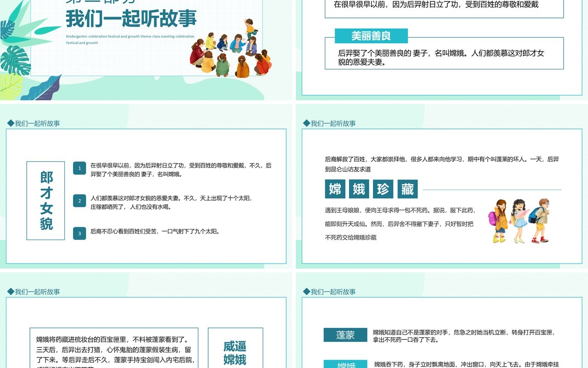This screenshot has width=588, height=368.
Task: Click the paragraph beside badge 1 about 后羿射日
Action: click(181, 170)
